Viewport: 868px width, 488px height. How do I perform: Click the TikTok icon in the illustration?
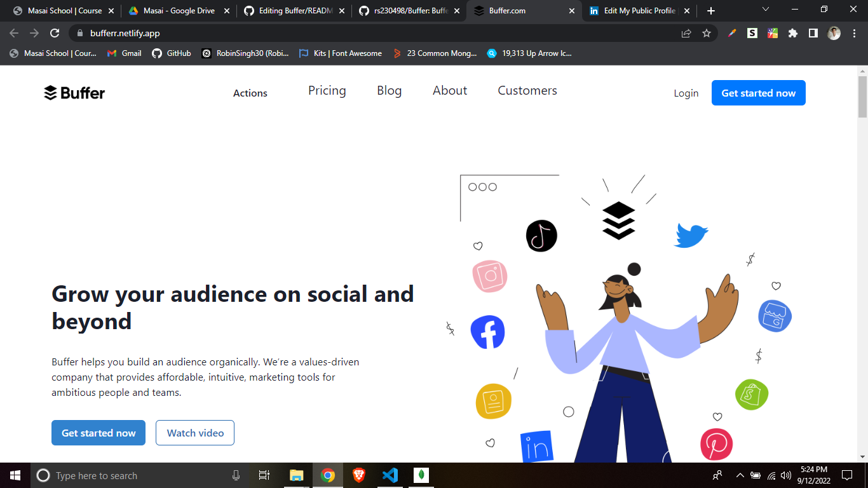pyautogui.click(x=541, y=236)
